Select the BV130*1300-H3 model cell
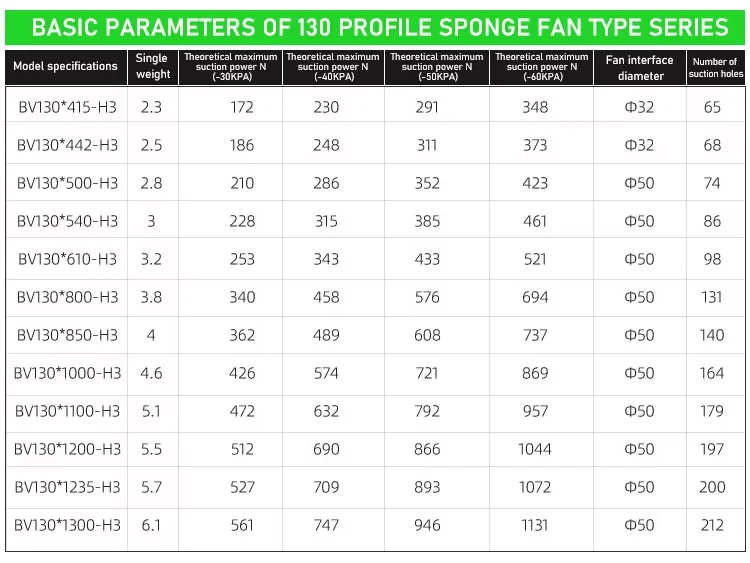This screenshot has height=563, width=750. click(x=67, y=525)
